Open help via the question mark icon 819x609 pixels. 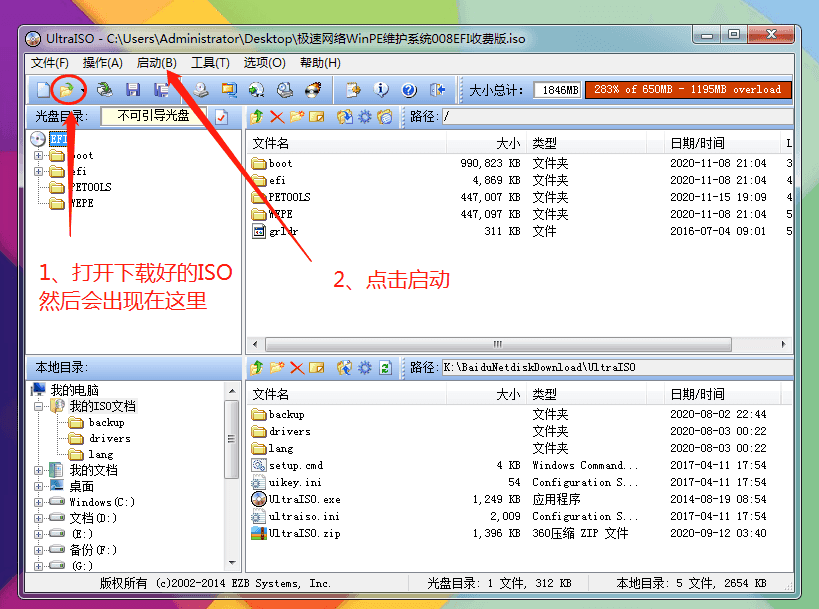tap(408, 90)
